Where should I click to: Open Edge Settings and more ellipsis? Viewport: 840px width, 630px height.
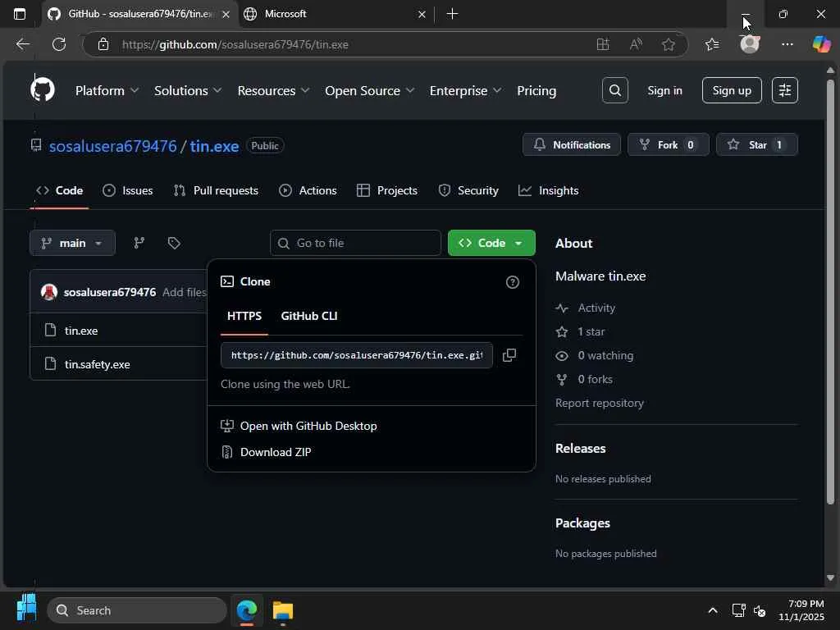pyautogui.click(x=787, y=44)
